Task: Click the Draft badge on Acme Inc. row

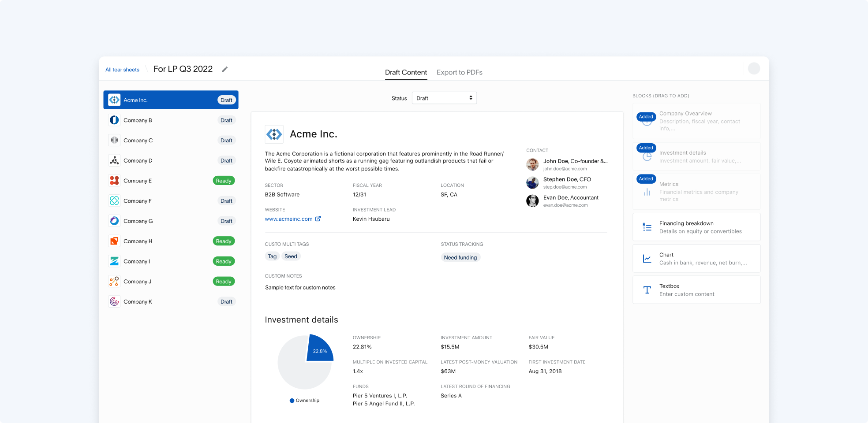Action: point(226,100)
